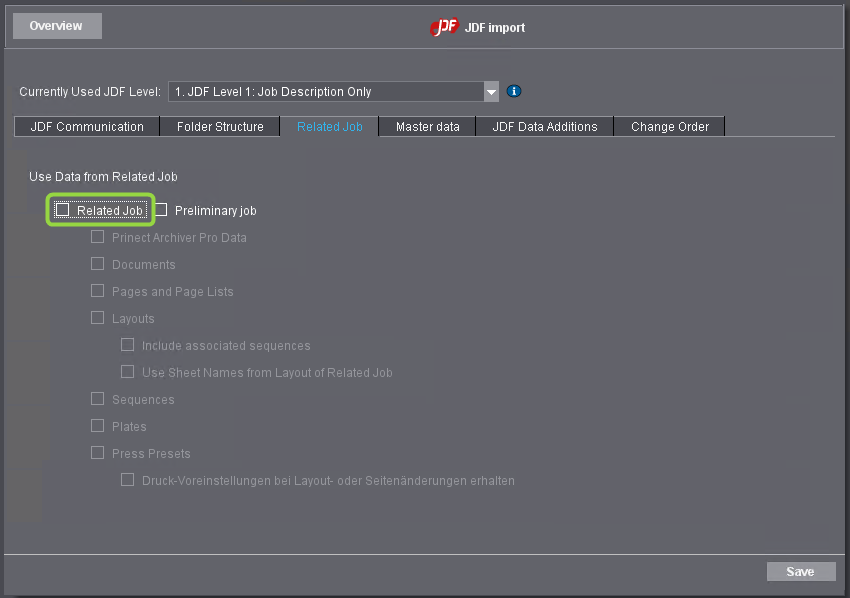Enable Prinect Archiver Pro Data
850x598 pixels.
tap(97, 238)
